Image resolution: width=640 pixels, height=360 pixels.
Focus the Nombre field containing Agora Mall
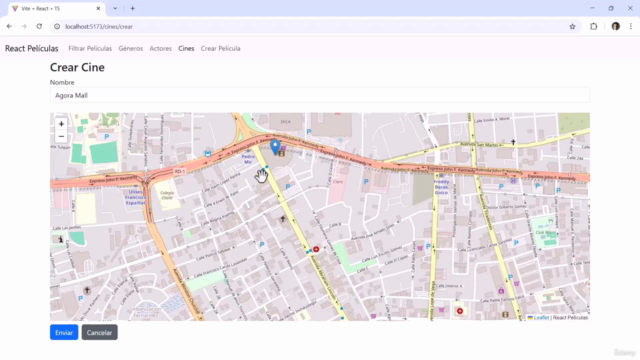[x=320, y=95]
